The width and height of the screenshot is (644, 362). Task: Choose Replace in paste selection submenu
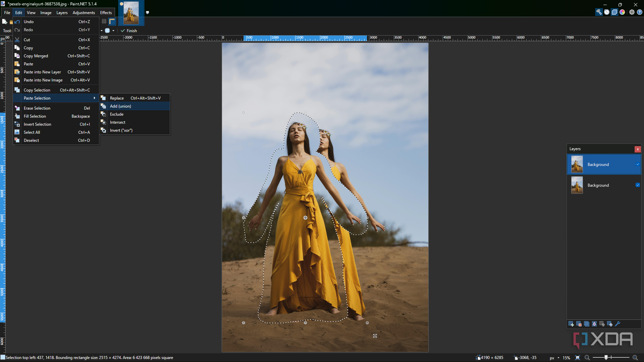pos(135,98)
